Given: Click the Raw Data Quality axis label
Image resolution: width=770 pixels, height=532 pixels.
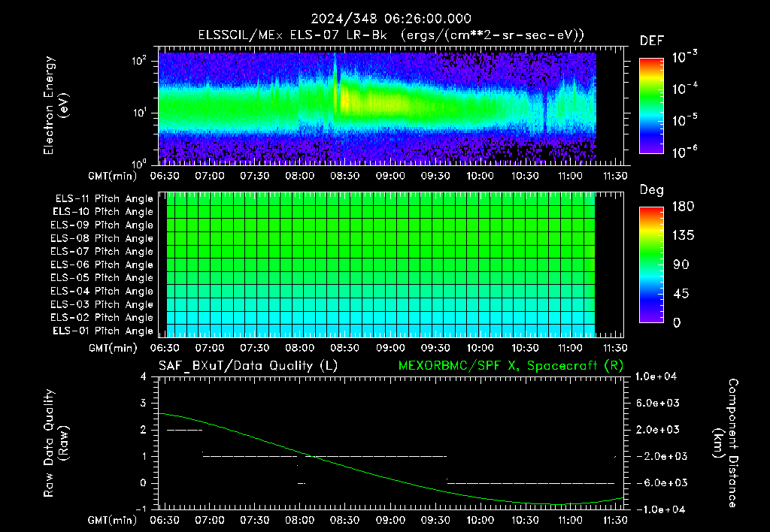Looking at the screenshot, I should point(56,443).
